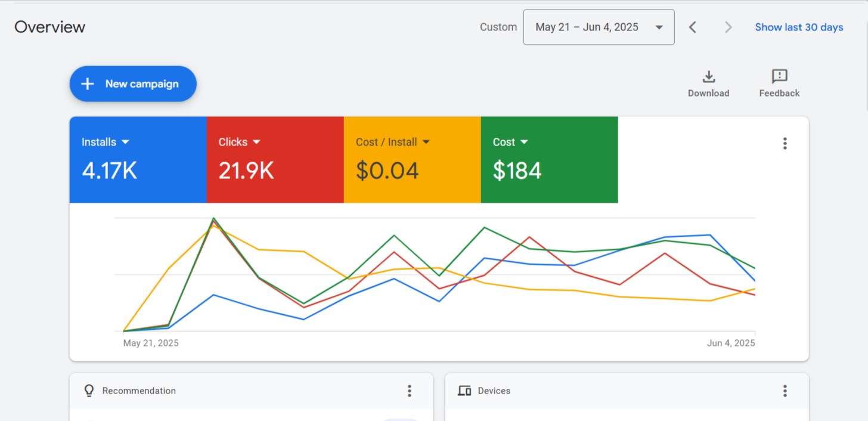This screenshot has width=868, height=421.
Task: Open Devices card more options menu
Action: coord(785,391)
